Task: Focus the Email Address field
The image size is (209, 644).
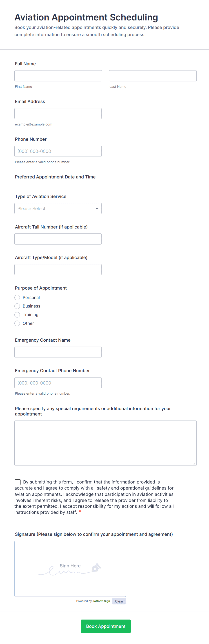Action: [58, 114]
